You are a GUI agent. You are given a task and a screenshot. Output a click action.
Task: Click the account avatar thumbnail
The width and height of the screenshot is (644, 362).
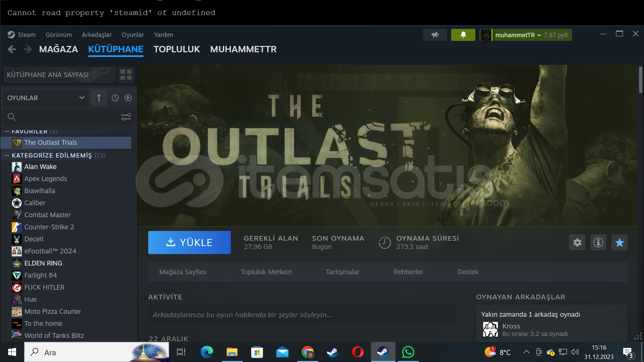[x=485, y=35]
